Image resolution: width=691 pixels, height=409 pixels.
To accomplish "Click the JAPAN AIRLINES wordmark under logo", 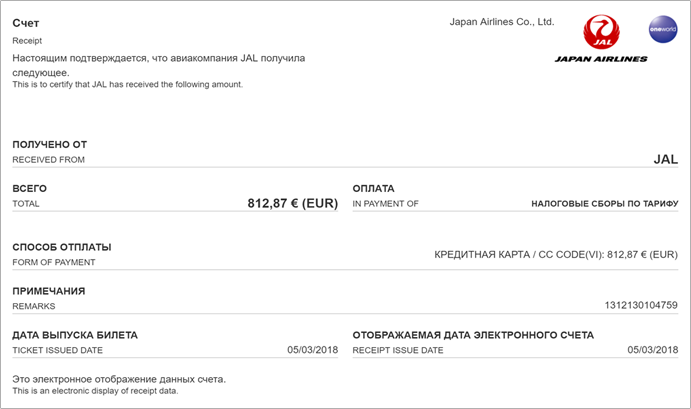I will coord(601,59).
